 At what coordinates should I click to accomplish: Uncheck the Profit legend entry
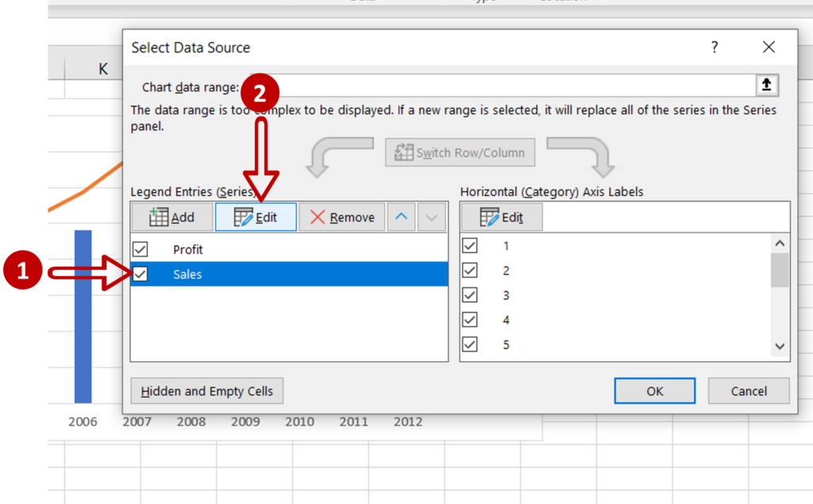point(141,249)
